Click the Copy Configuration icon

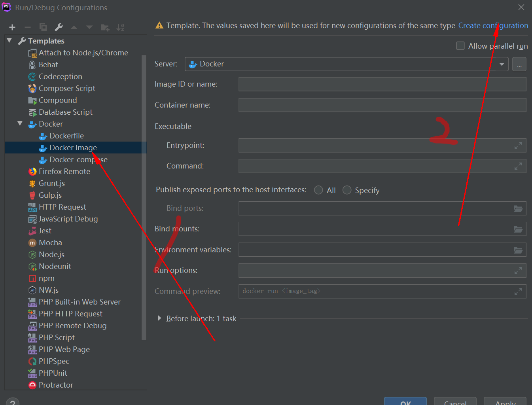click(43, 27)
